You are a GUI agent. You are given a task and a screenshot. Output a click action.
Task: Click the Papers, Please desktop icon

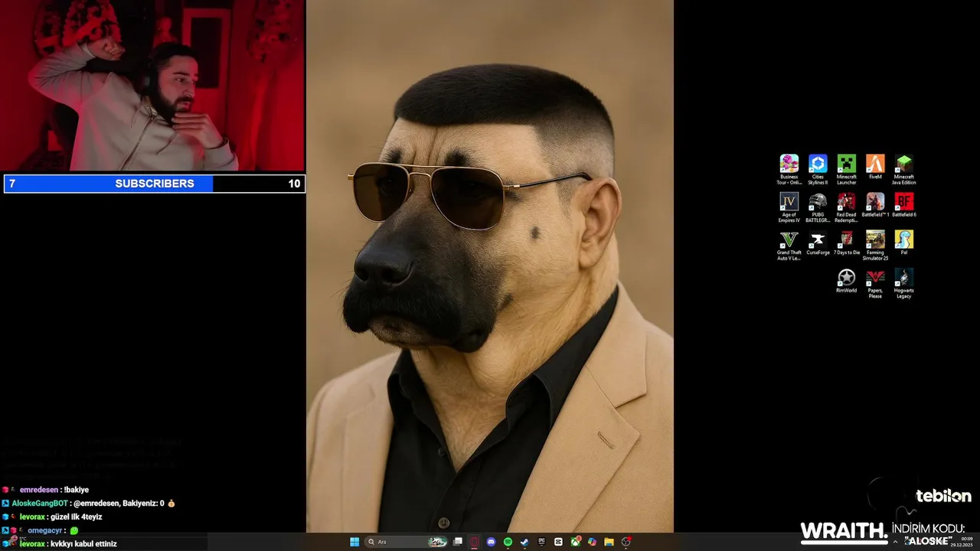click(875, 284)
